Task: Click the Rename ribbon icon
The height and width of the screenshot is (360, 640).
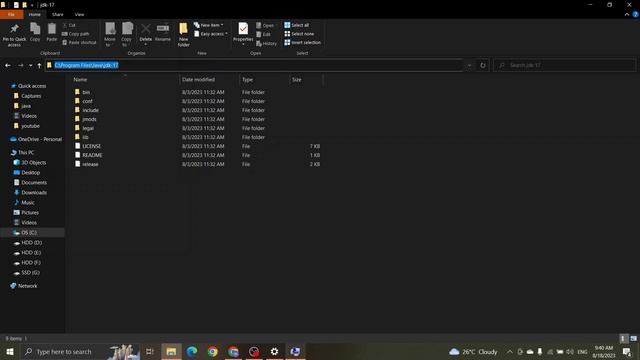Action: pos(163,32)
